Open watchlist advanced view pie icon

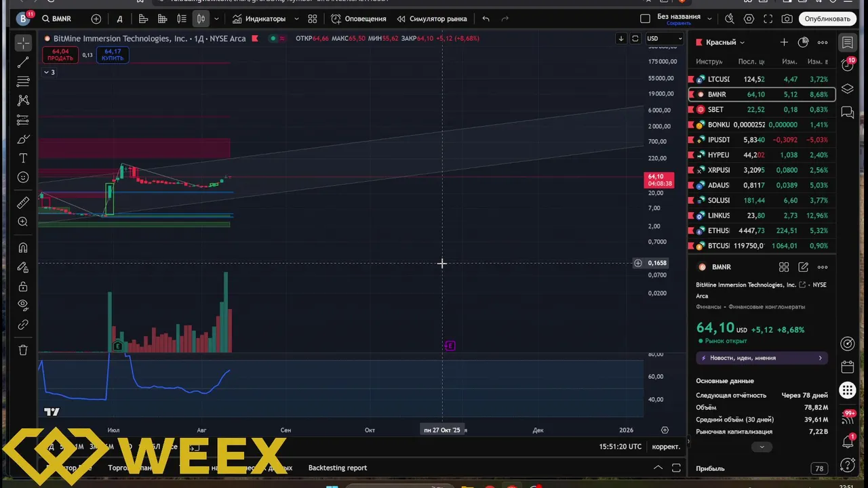tap(804, 42)
